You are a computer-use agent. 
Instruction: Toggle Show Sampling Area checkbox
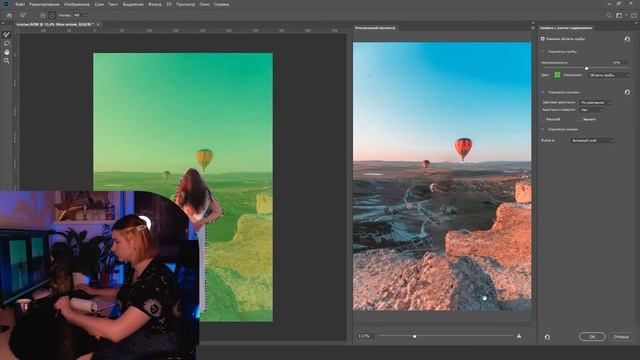(542, 39)
